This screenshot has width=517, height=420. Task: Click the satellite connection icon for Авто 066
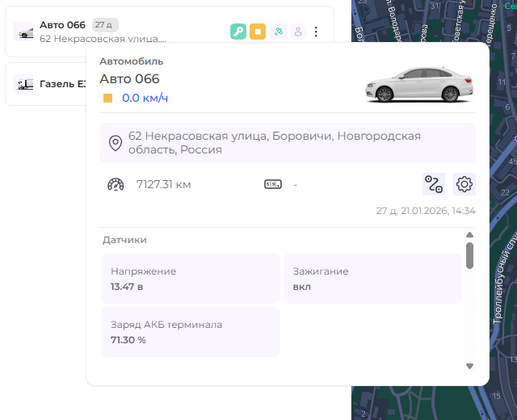[x=278, y=31]
